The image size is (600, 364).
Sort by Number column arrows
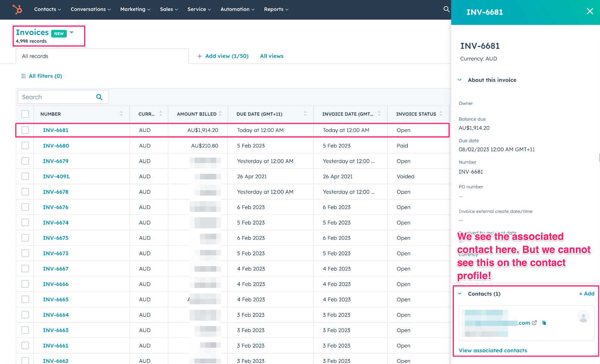pos(121,114)
